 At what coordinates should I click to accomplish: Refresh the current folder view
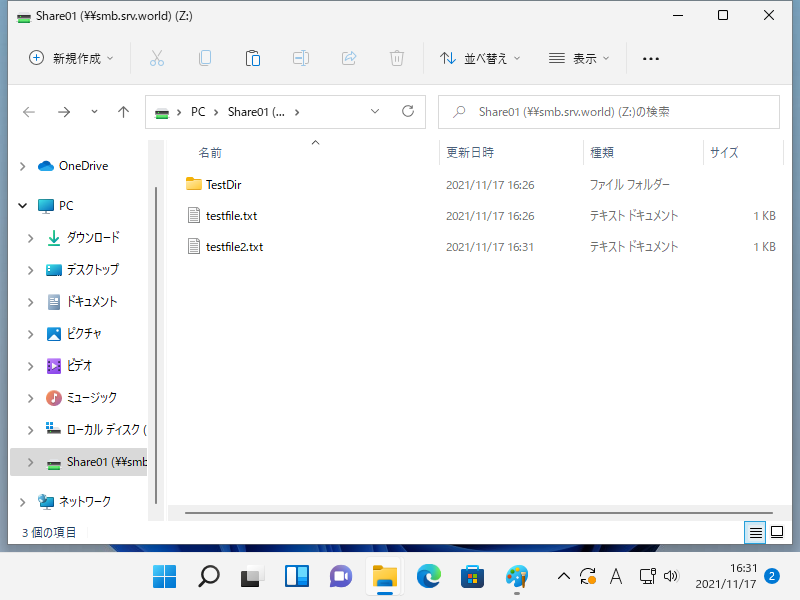(x=407, y=112)
